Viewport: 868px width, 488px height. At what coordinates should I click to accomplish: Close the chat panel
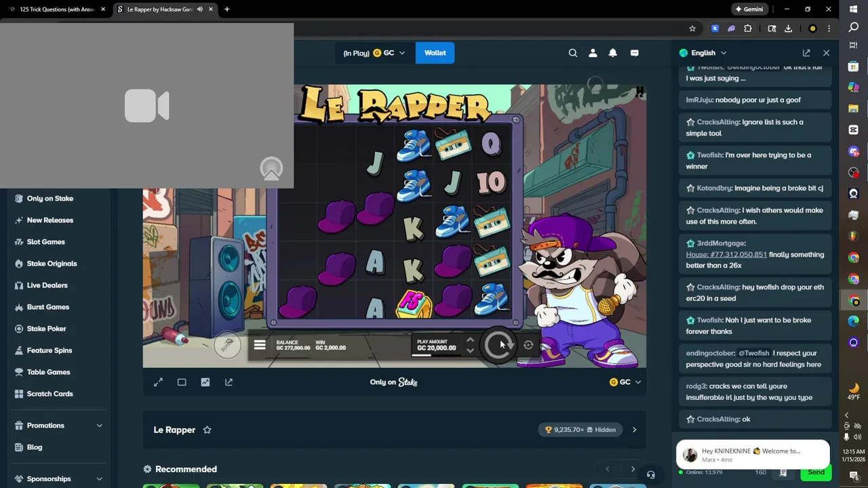(x=826, y=53)
